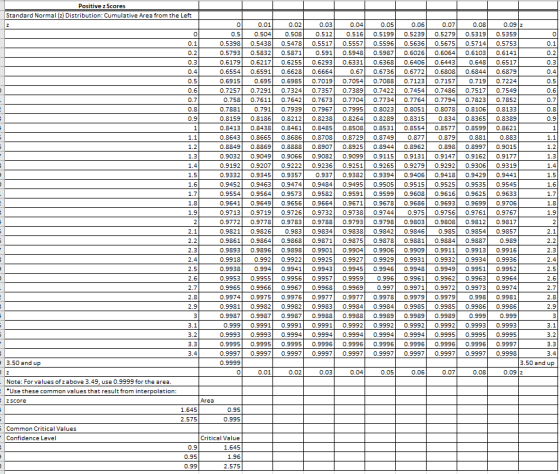Click cell 0.5199 in the z 0 row
This screenshot has height=474, width=560.
(x=380, y=34)
